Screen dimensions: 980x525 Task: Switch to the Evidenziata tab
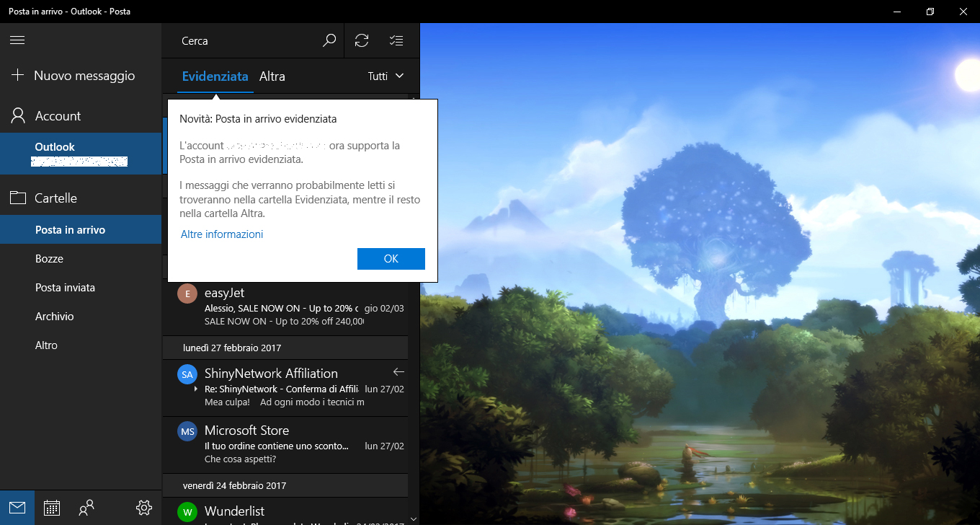[x=215, y=76]
